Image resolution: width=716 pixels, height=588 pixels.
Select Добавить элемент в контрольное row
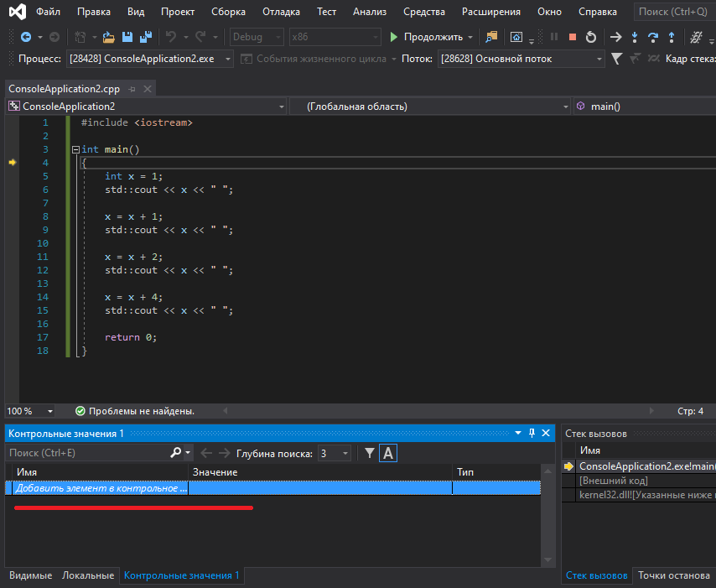[x=101, y=489]
